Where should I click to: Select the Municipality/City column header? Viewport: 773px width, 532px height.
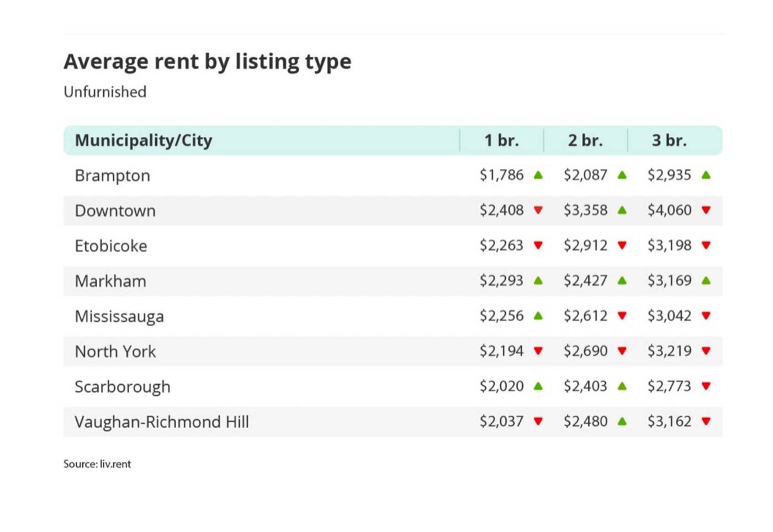click(x=144, y=140)
